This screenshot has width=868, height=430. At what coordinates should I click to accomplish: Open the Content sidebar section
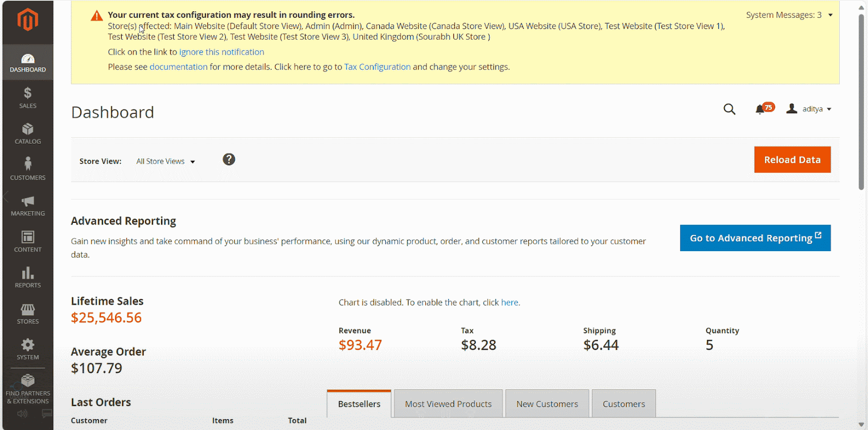28,241
